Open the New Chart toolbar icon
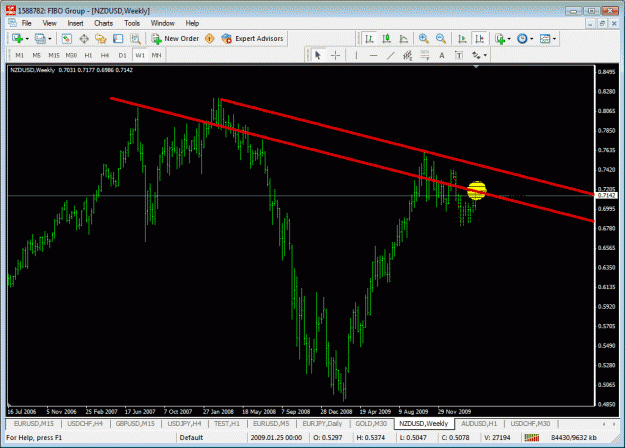The width and height of the screenshot is (625, 448). pos(17,39)
